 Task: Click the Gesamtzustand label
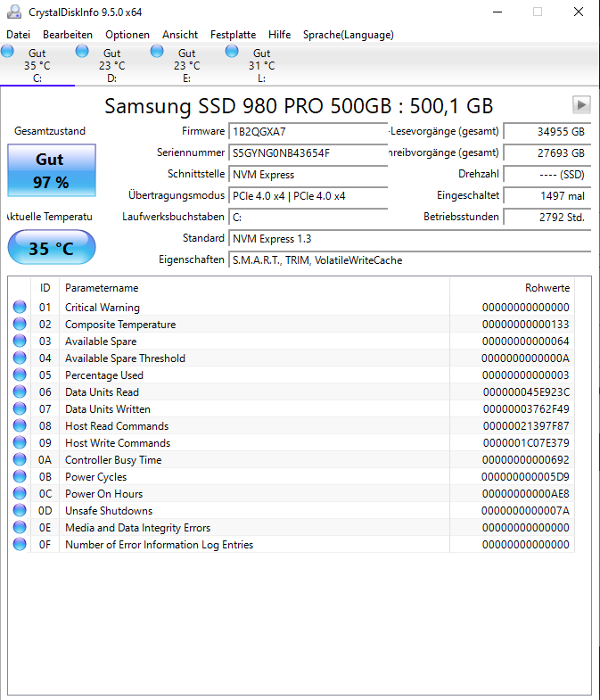coord(50,131)
